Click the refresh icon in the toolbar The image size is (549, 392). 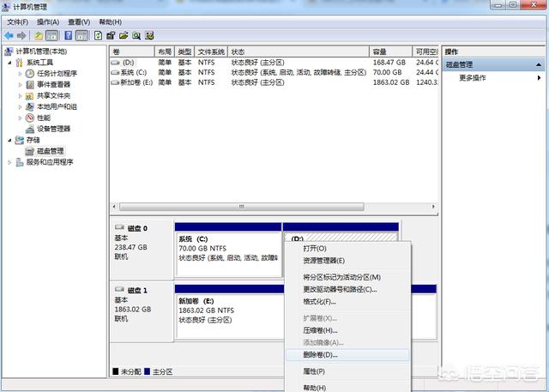99,35
